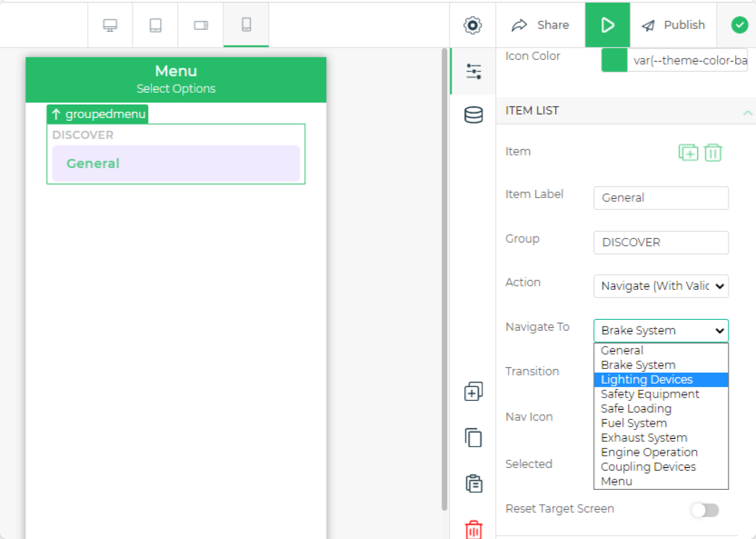Delete the item with green trash icon
The width and height of the screenshot is (756, 539).
(x=712, y=153)
